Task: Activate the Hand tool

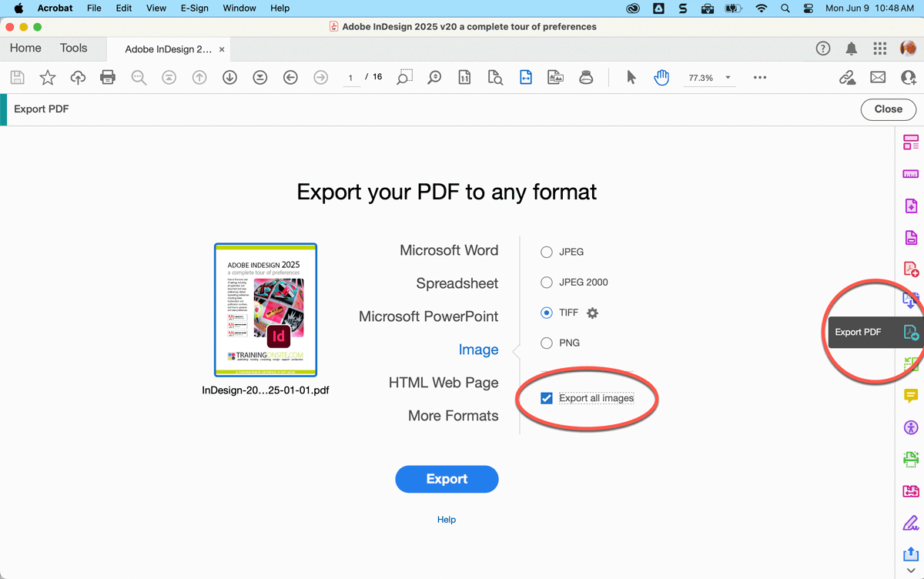Action: 661,78
